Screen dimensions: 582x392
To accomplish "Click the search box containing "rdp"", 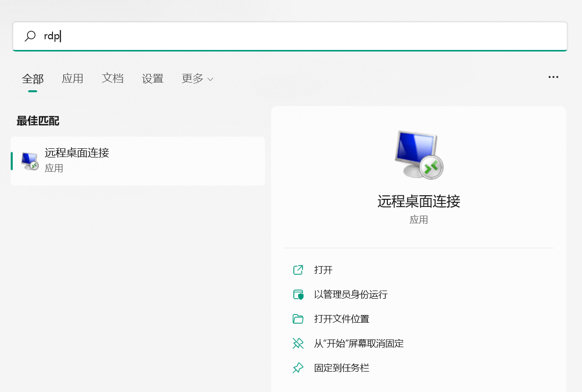I will 290,36.
